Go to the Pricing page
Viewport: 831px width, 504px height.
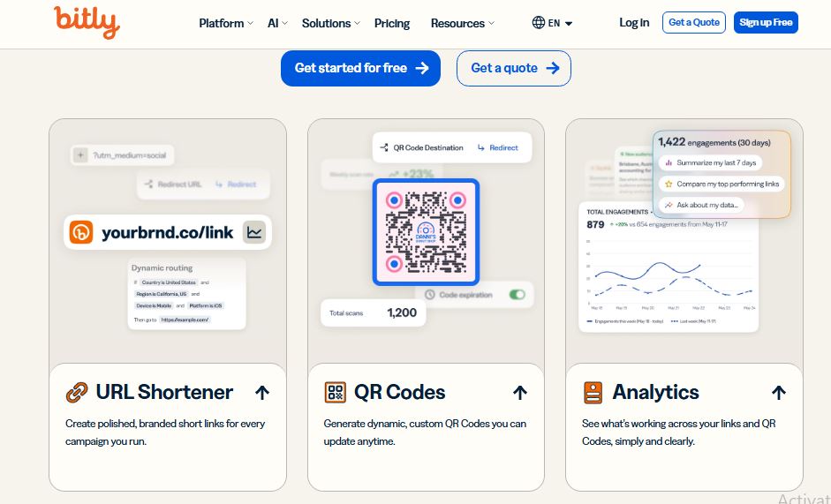tap(391, 23)
